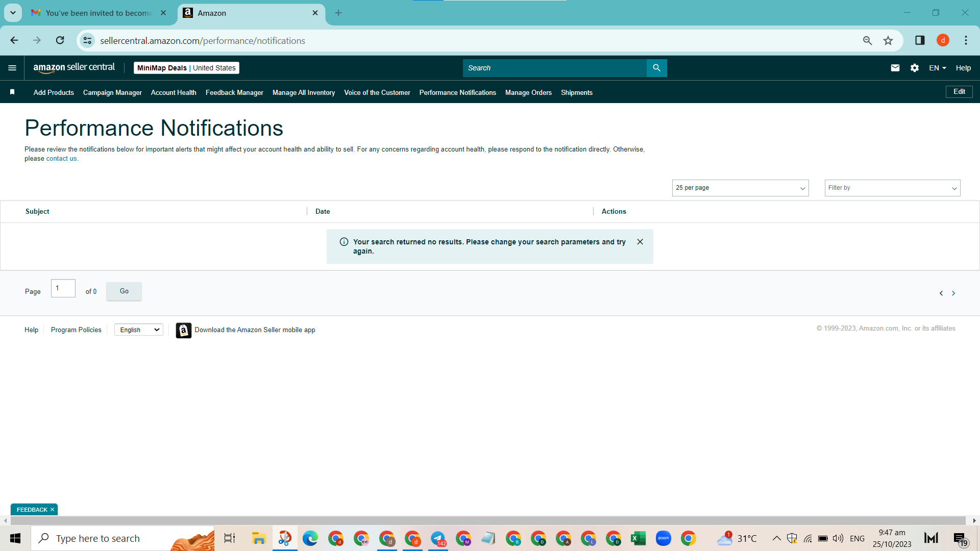Open Account Health menu item

174,92
